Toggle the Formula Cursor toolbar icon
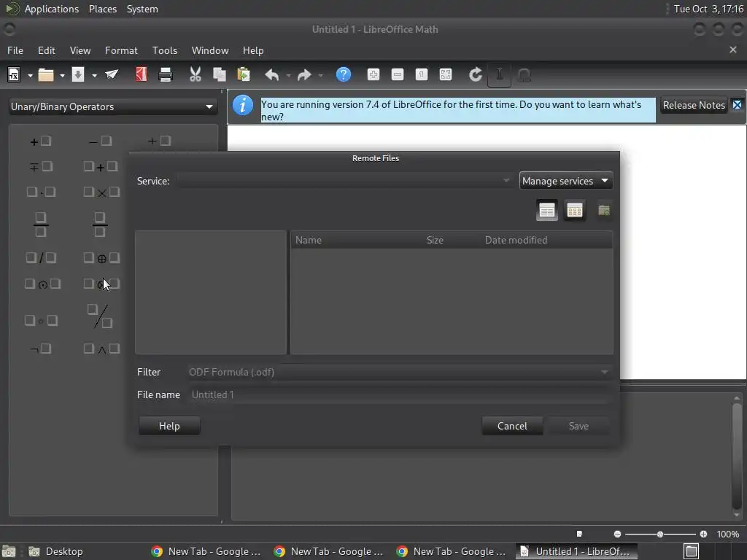 (x=499, y=75)
